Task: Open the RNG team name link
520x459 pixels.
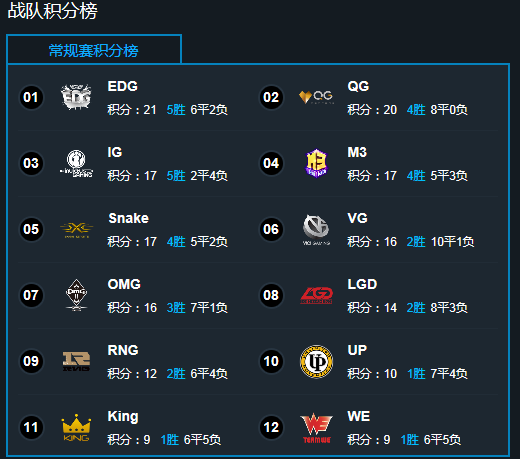Action: coord(123,350)
